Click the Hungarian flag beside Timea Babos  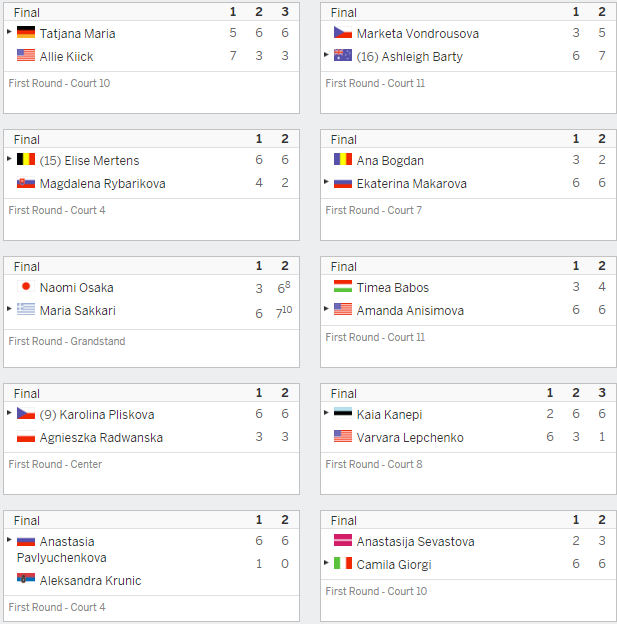tap(343, 286)
